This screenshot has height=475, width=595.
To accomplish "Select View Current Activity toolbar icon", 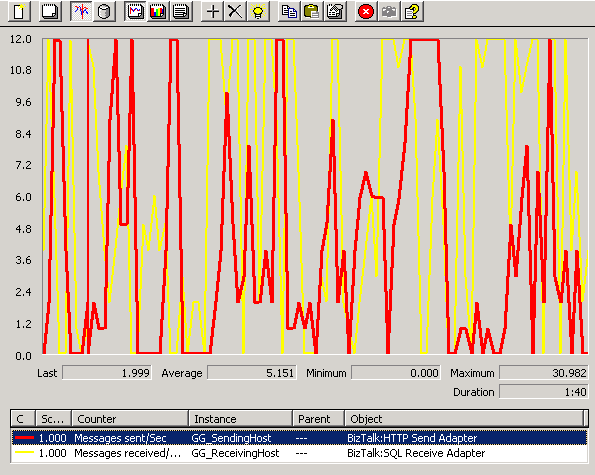I will point(81,12).
